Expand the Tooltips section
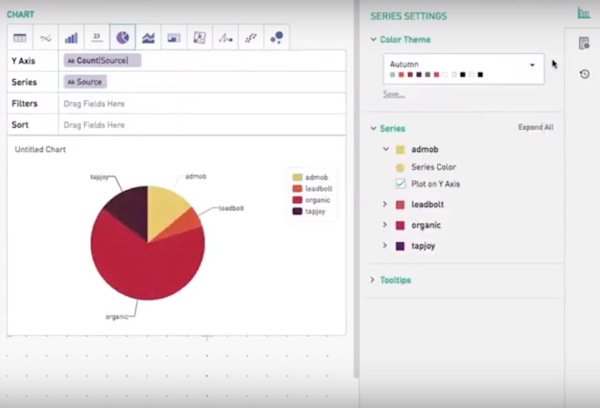 (374, 280)
